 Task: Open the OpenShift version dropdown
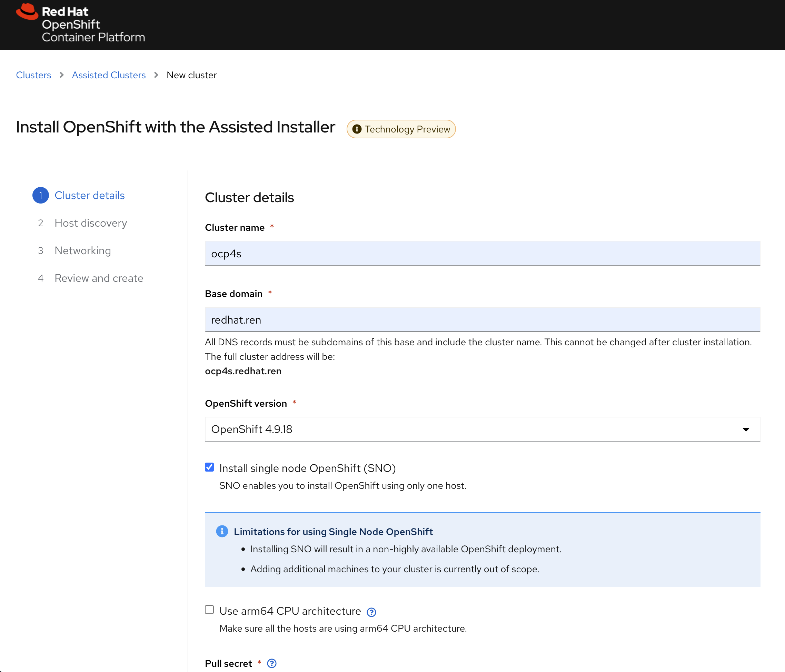pyautogui.click(x=482, y=429)
